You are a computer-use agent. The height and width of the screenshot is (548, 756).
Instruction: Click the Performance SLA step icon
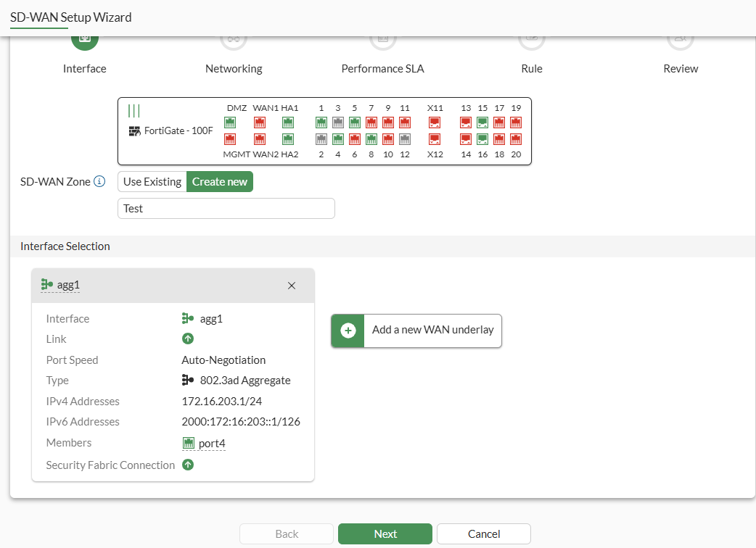pyautogui.click(x=382, y=41)
